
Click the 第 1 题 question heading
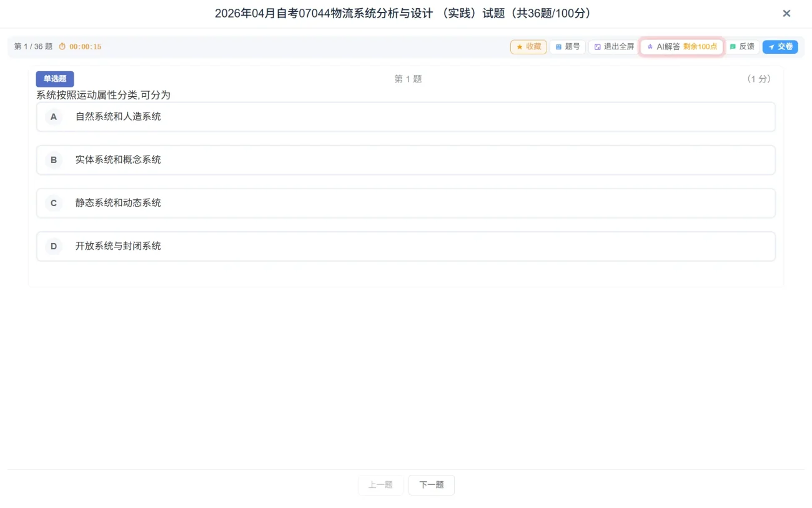tap(408, 79)
